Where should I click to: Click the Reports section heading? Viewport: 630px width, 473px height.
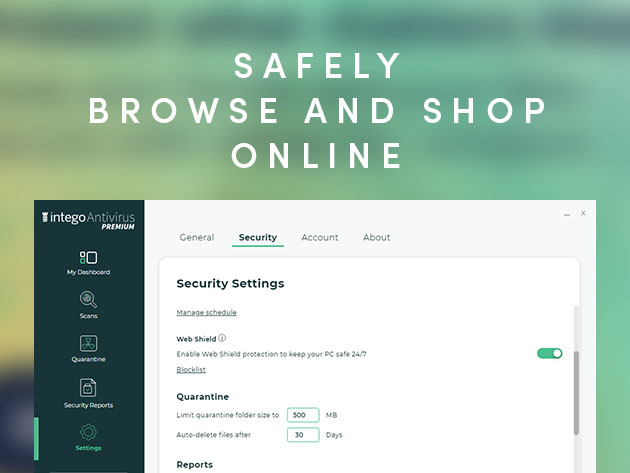[194, 465]
